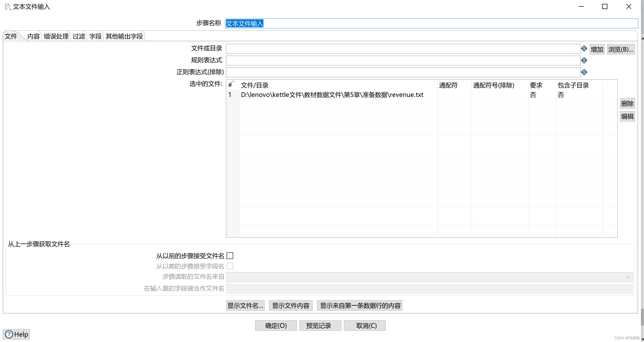Screen dimensions: 644x342
Task: Enable 从以前的步骤接受文件名 checkbox
Action: (230, 256)
